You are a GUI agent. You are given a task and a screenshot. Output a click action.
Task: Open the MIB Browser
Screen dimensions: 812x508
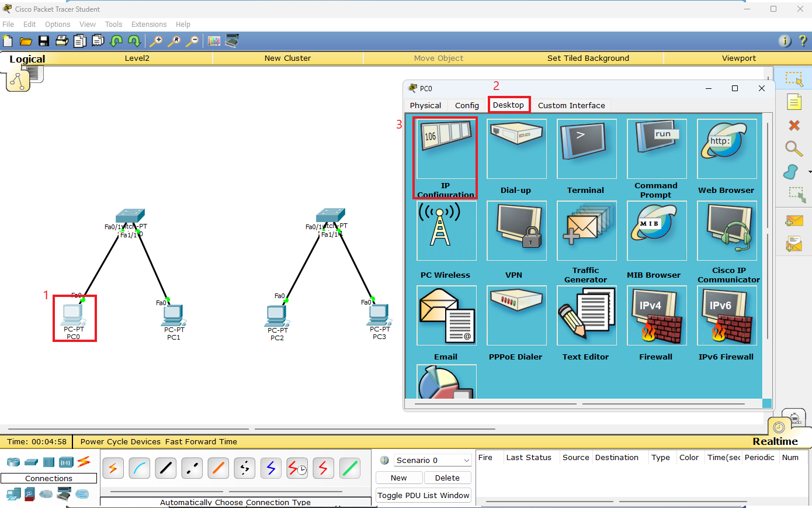(x=657, y=231)
